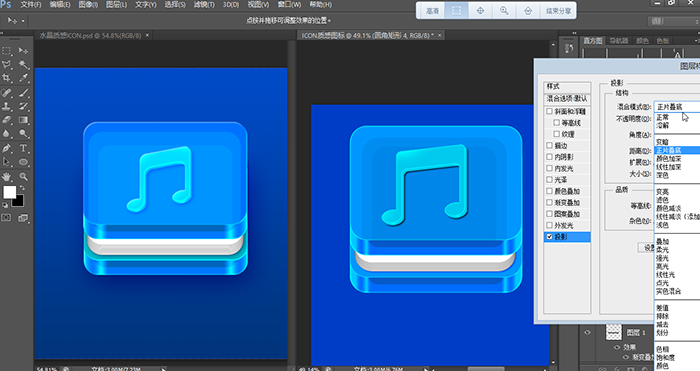700x371 pixels.
Task: Switch to the 水晶质感ICON.psd document tab
Action: point(91,35)
